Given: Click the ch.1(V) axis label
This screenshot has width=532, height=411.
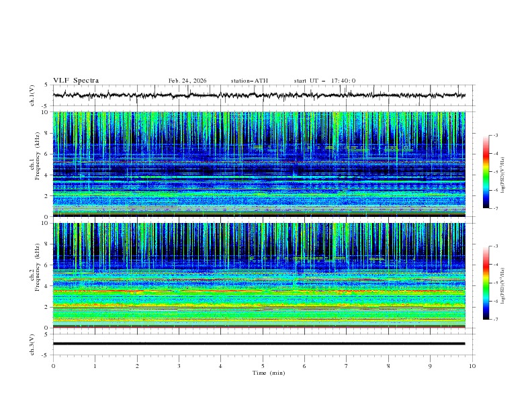Looking at the screenshot, I should coord(33,95).
